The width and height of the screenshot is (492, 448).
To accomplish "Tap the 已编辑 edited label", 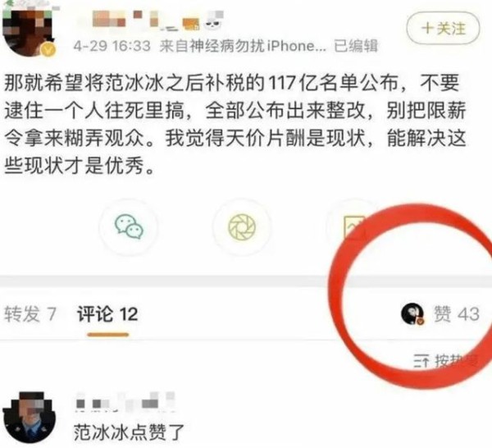I will pos(355,47).
